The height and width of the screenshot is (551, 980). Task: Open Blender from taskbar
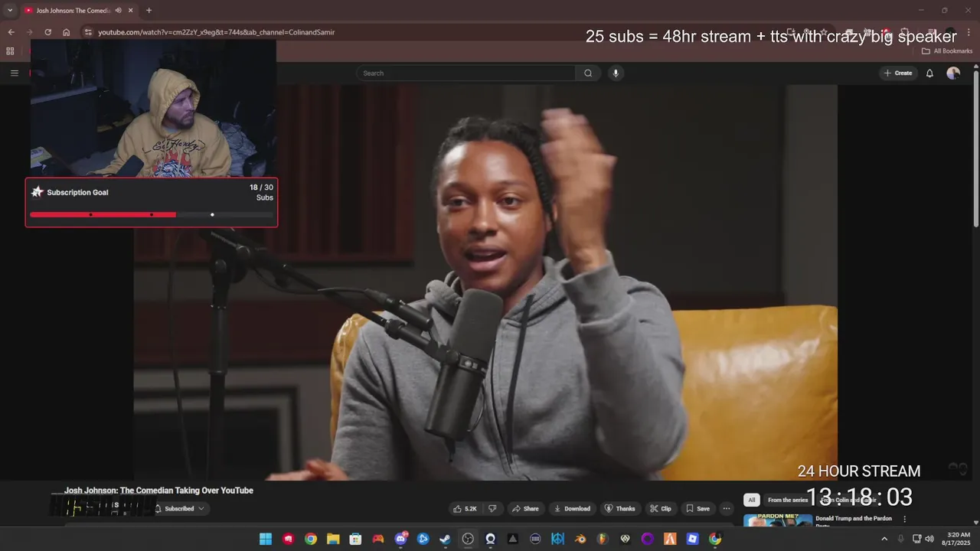pos(580,539)
